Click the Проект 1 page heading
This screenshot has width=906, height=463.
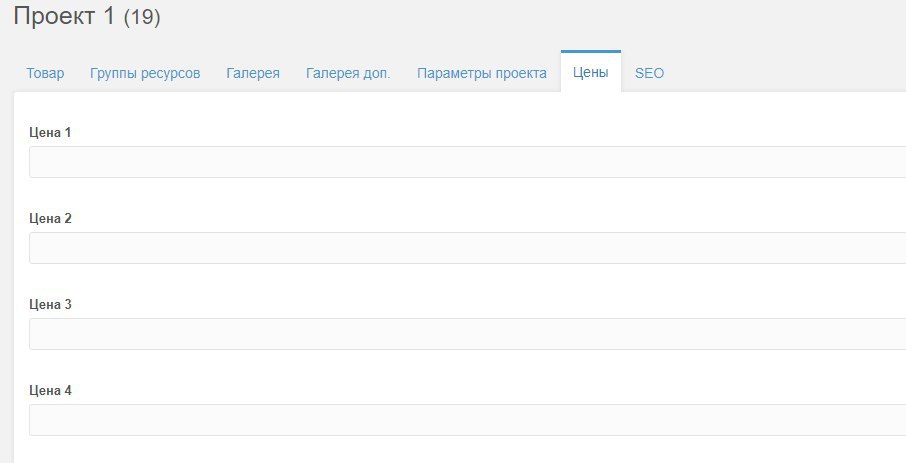pos(64,16)
